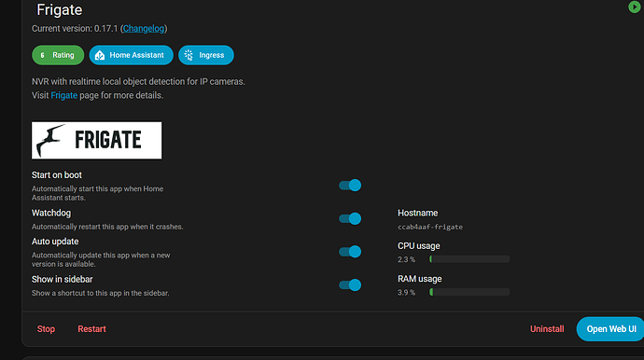Toggle Show in sidebar switch
Viewport: 644px width, 360px height.
point(350,284)
